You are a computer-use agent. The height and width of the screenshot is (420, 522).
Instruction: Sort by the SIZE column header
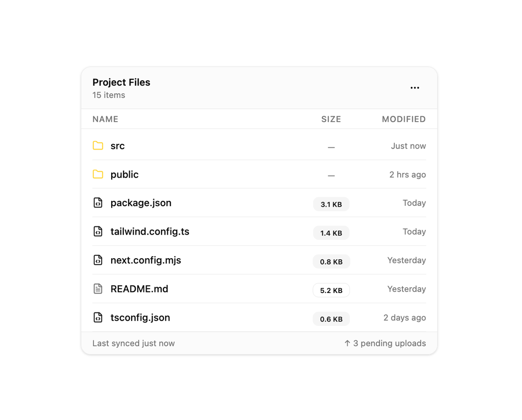coord(331,119)
